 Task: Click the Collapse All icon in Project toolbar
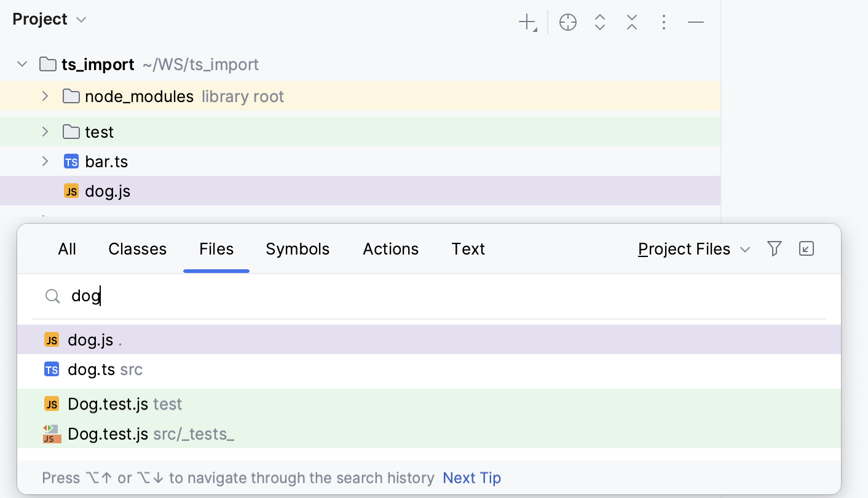pos(631,22)
